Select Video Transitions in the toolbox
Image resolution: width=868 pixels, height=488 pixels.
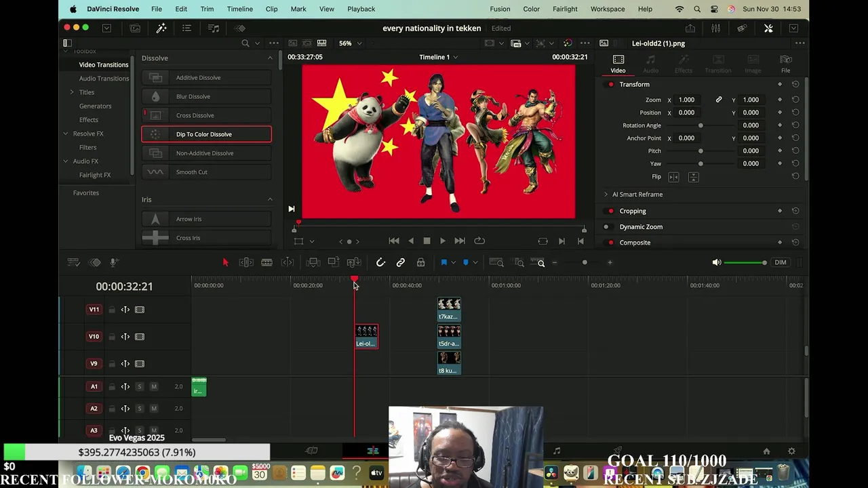[x=104, y=64]
